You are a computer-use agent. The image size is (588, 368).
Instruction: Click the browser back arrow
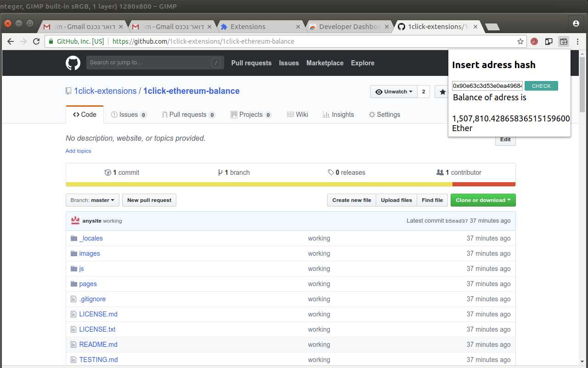tap(11, 41)
